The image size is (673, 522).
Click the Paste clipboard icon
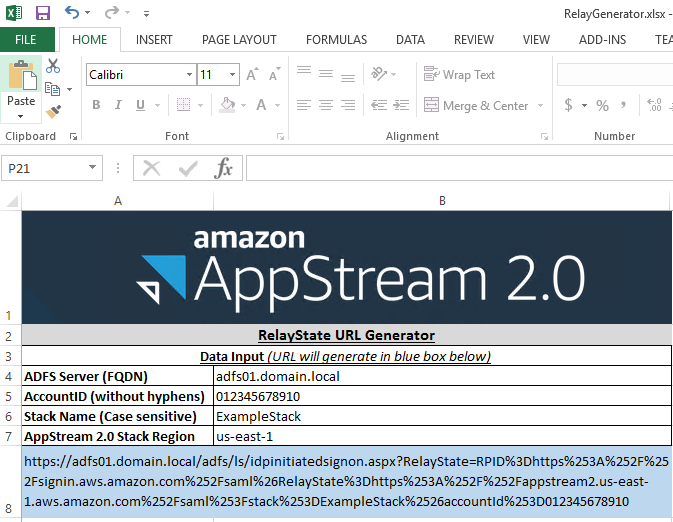21,75
